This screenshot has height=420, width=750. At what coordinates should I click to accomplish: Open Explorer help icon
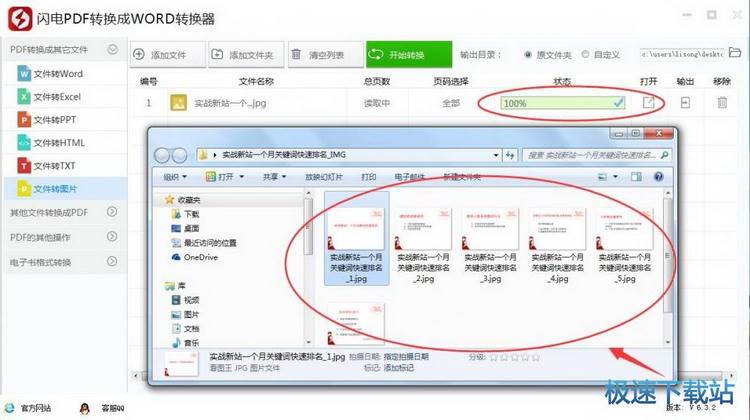pyautogui.click(x=659, y=177)
